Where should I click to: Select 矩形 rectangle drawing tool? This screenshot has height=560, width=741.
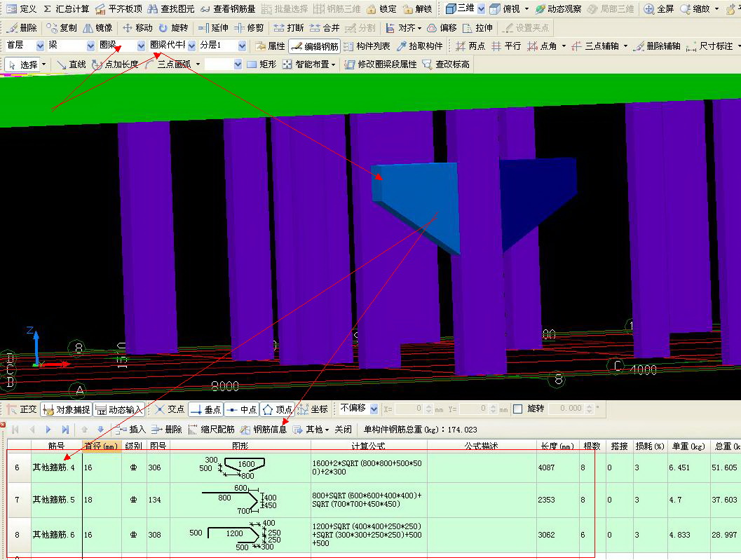(261, 64)
